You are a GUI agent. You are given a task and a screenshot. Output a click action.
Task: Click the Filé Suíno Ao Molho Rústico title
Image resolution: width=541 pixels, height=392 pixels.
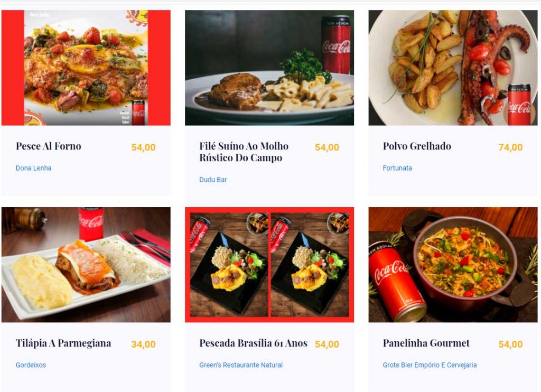(244, 152)
